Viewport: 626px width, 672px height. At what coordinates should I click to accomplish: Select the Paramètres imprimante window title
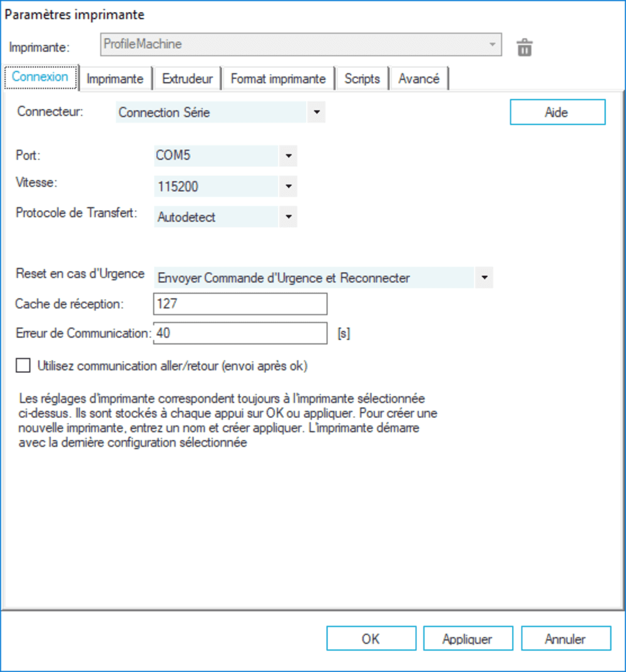coord(74,14)
